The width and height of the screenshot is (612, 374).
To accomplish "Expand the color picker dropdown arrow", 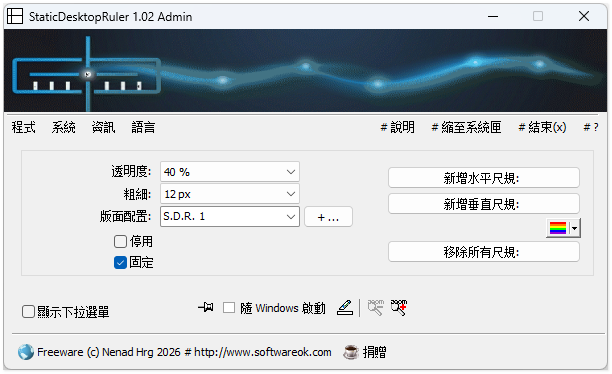I will (575, 228).
